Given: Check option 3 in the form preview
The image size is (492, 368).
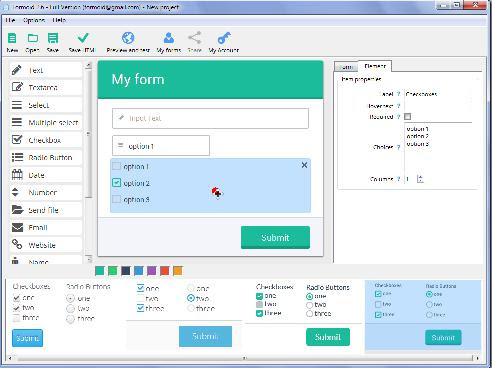Looking at the screenshot, I should 116,199.
